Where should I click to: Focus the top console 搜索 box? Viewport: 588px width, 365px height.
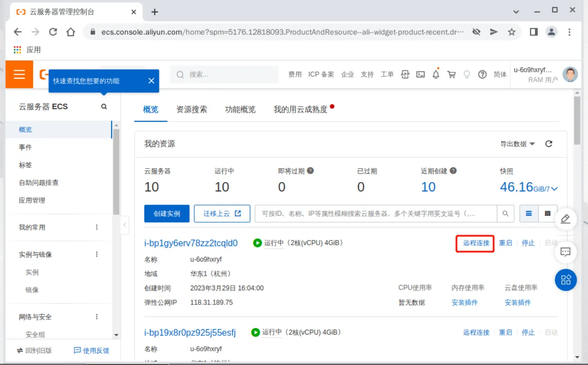pos(224,74)
